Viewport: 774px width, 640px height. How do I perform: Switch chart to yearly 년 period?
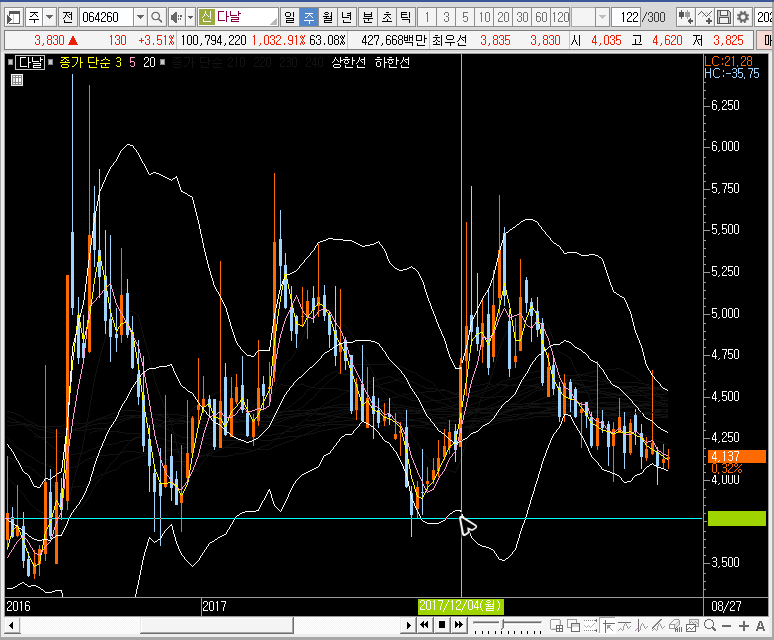point(346,18)
